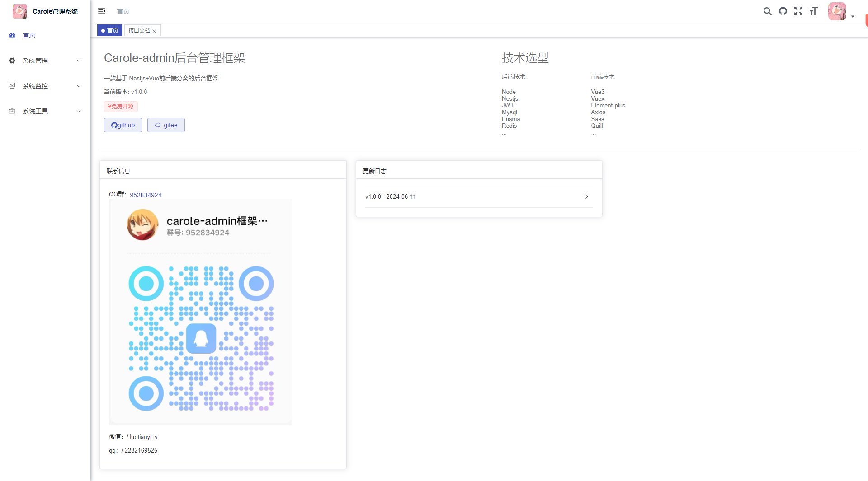The width and height of the screenshot is (868, 481).
Task: Open the search magnifier icon
Action: point(768,11)
